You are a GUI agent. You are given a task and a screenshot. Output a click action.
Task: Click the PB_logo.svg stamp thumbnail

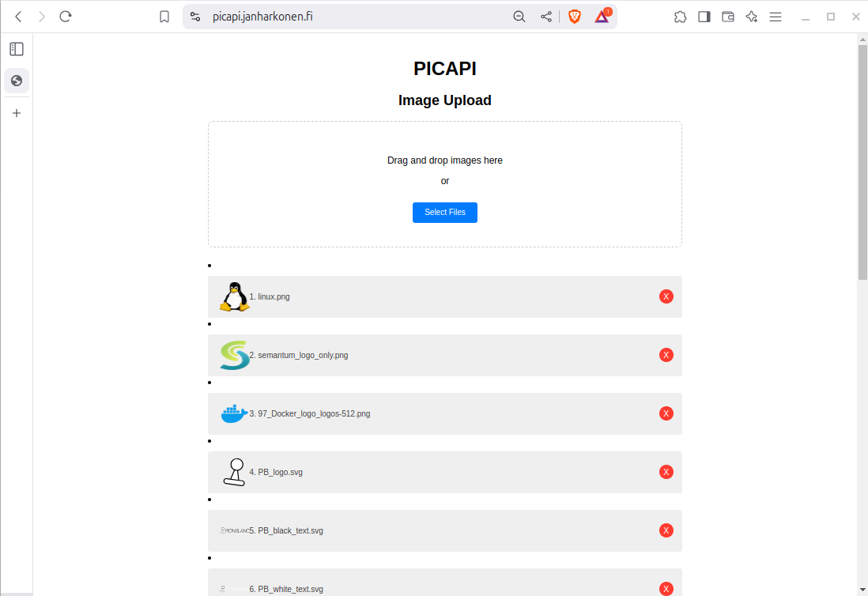pyautogui.click(x=234, y=472)
